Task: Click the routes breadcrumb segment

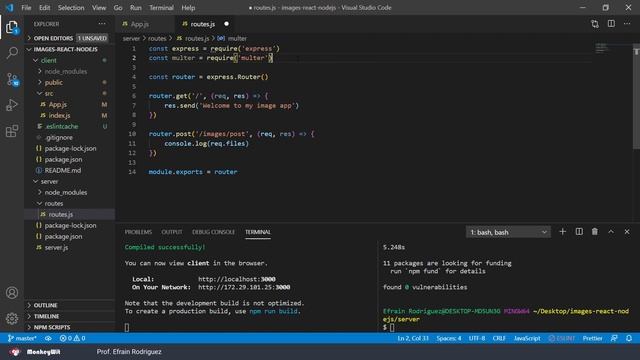Action: pos(157,38)
